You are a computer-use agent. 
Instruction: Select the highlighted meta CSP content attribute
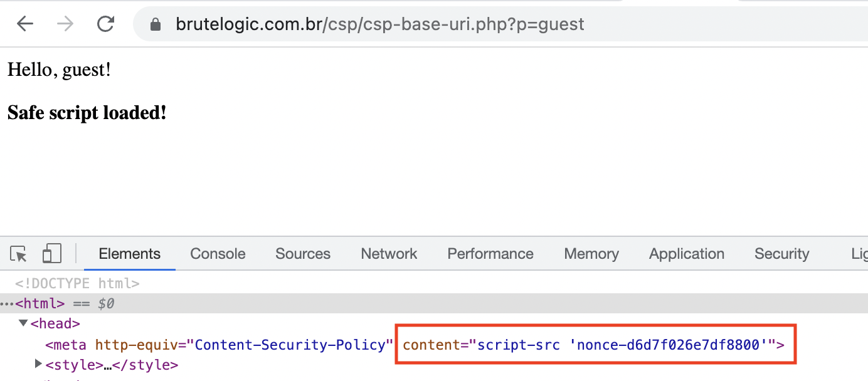[x=593, y=344]
